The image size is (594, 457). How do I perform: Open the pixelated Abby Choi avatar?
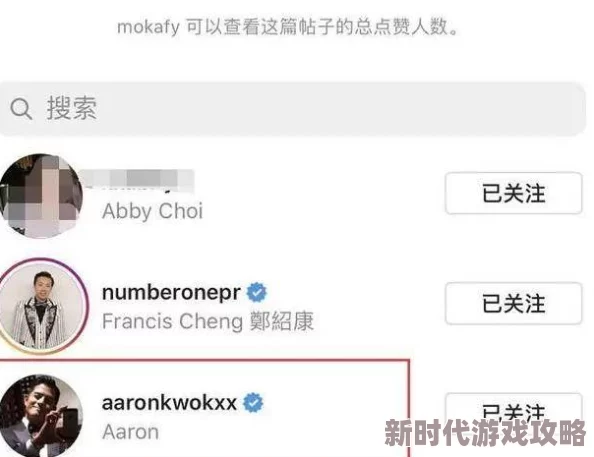(41, 196)
